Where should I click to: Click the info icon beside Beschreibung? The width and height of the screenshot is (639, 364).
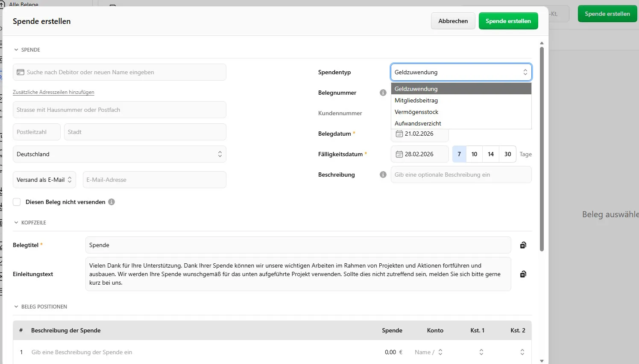(x=383, y=175)
